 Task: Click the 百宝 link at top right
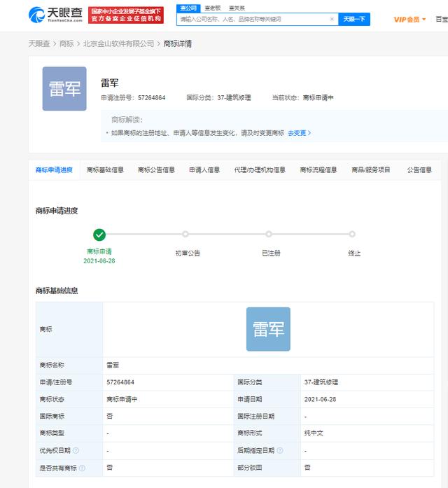point(442,20)
